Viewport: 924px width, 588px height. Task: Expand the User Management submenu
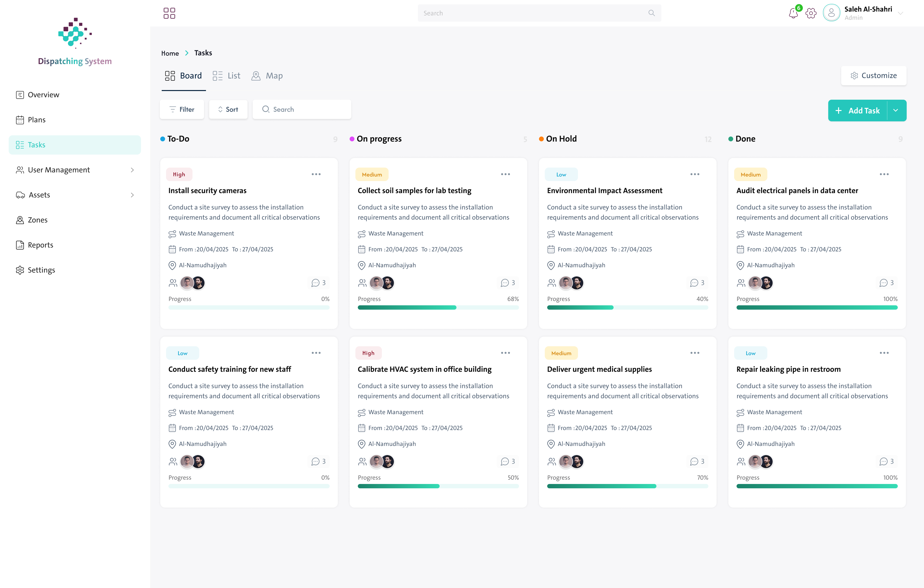[x=132, y=170]
